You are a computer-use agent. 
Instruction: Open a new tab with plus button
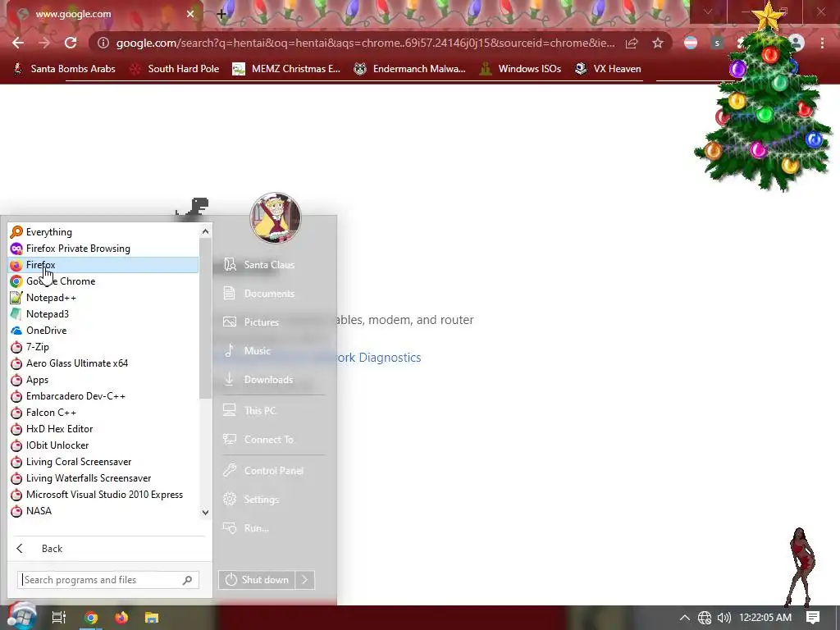coord(221,15)
